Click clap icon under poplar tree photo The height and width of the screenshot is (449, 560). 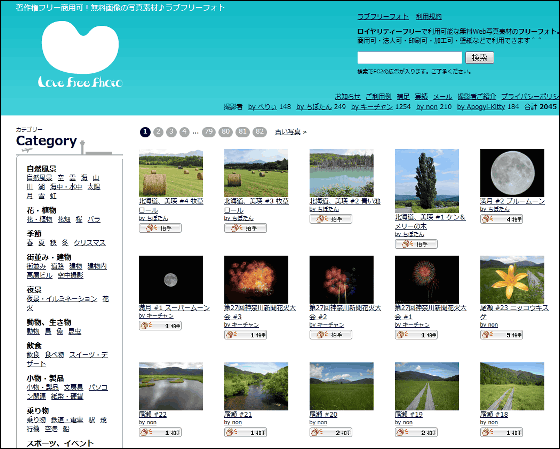tap(416, 244)
